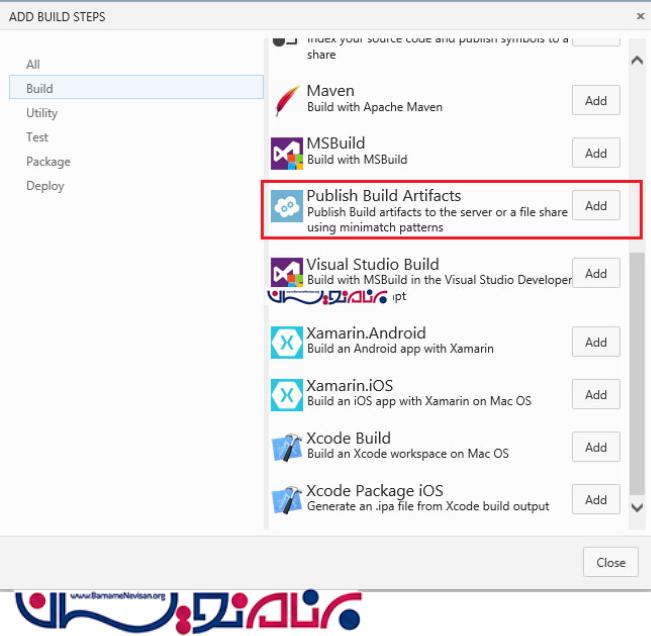The image size is (651, 636).
Task: Open the Test category
Action: pyautogui.click(x=37, y=137)
